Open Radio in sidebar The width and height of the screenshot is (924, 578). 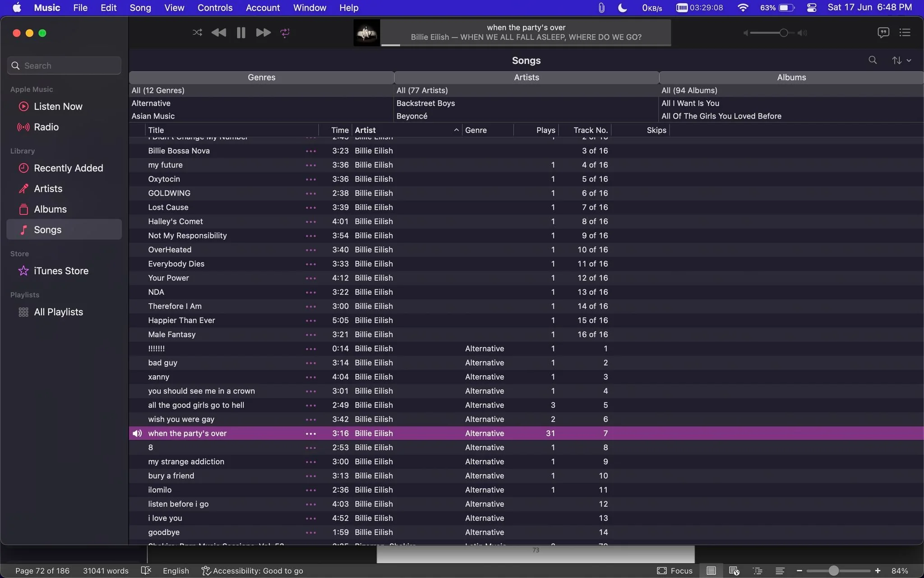coord(64,127)
